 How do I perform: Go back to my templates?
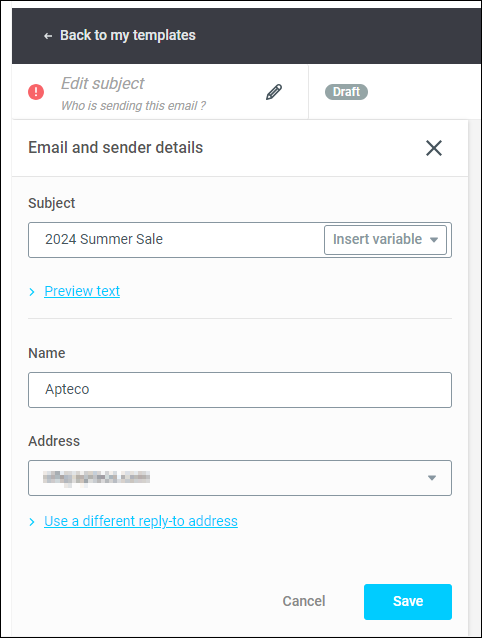tap(128, 35)
